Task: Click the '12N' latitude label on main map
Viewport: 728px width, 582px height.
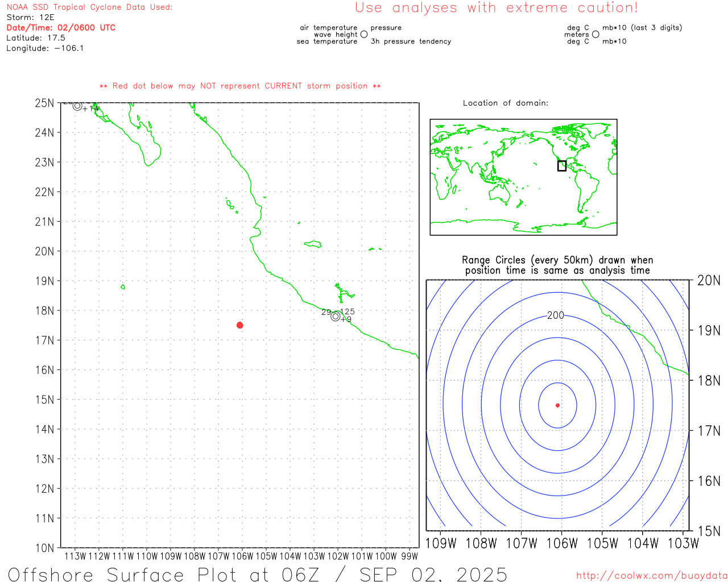Action: (x=44, y=488)
